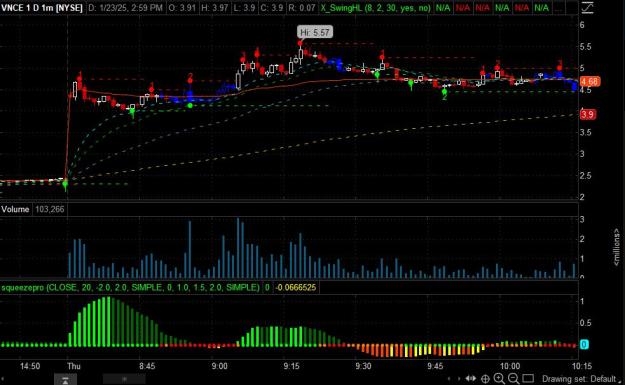The width and height of the screenshot is (625, 385).
Task: Click the first green N/A study value
Action: (x=442, y=8)
